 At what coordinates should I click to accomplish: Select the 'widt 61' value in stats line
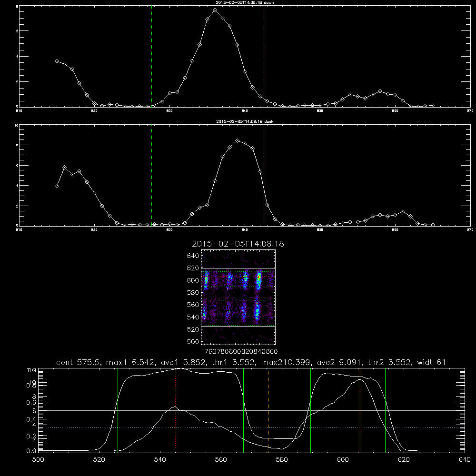(x=431, y=362)
